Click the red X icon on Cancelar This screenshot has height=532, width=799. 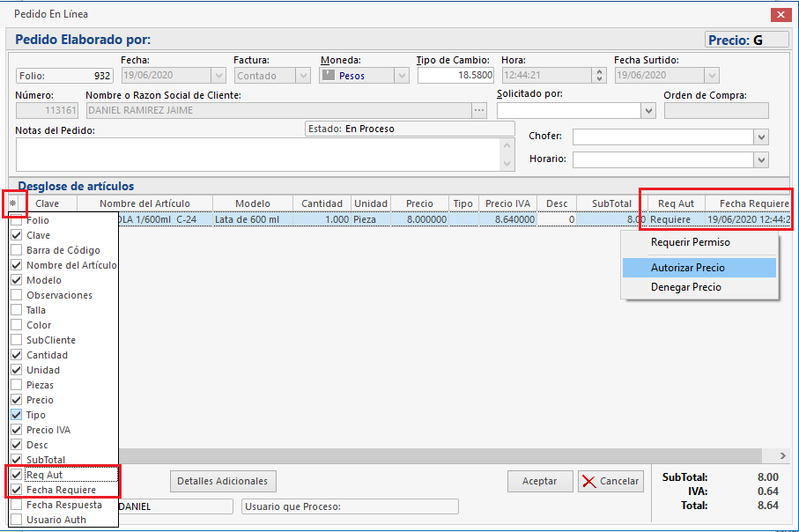tap(589, 482)
